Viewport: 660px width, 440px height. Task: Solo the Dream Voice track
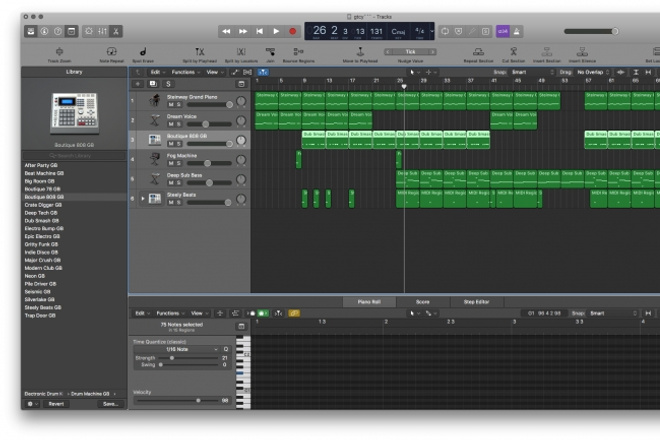[178, 124]
